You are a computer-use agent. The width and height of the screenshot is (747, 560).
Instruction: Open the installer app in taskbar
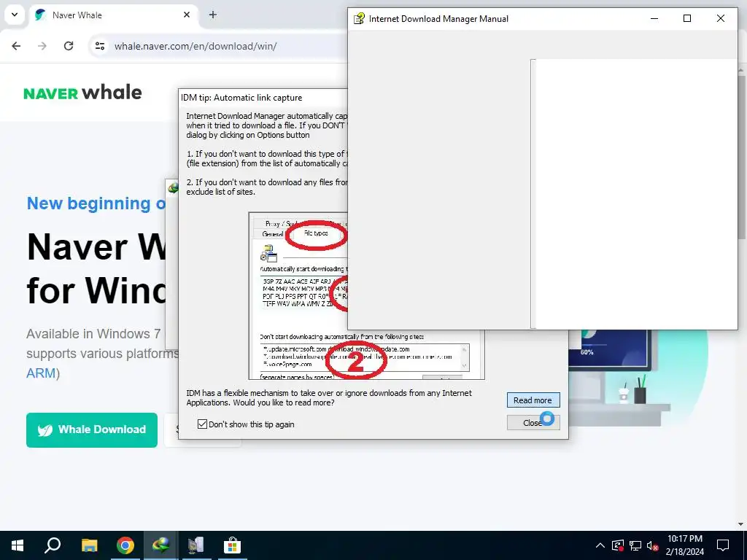[196, 545]
